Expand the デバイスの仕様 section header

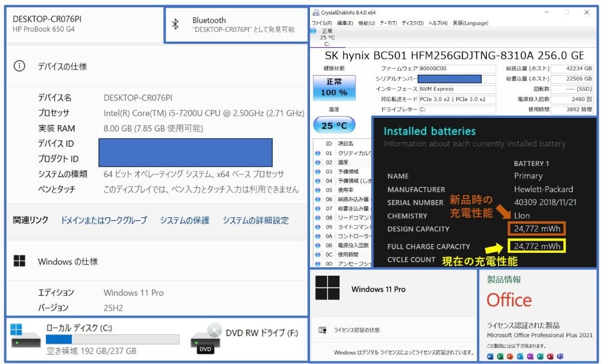[157, 66]
